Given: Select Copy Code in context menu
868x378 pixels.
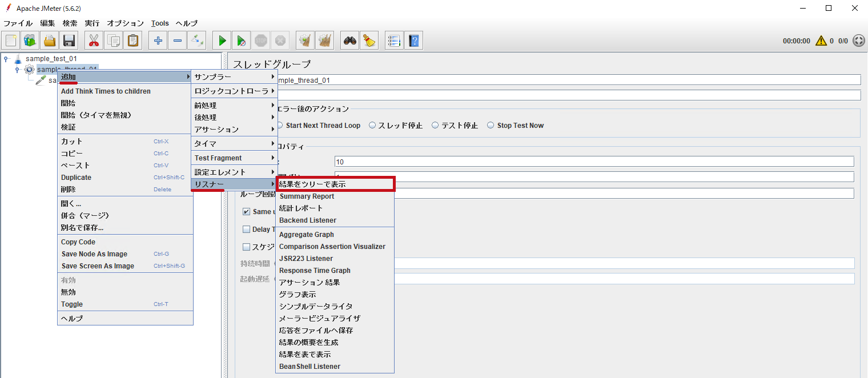Looking at the screenshot, I should (x=125, y=242).
